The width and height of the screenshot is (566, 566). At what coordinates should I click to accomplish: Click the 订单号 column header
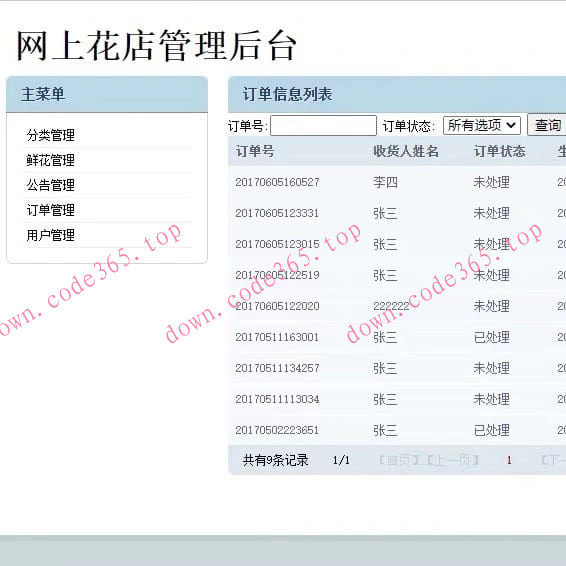(x=255, y=151)
